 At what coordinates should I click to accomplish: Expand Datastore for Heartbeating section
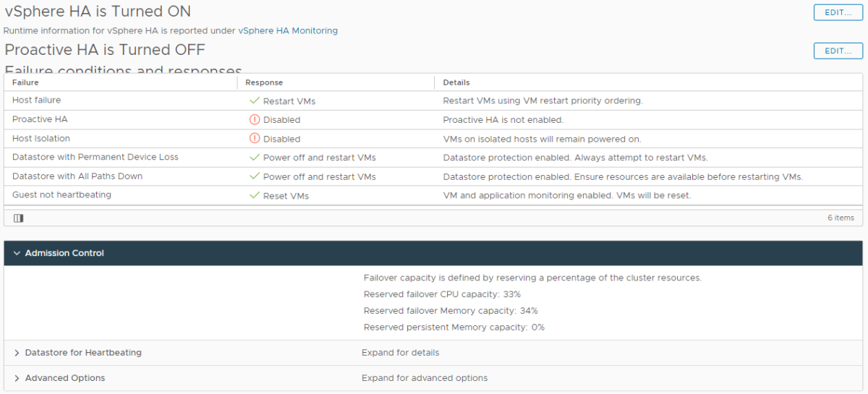(x=17, y=353)
